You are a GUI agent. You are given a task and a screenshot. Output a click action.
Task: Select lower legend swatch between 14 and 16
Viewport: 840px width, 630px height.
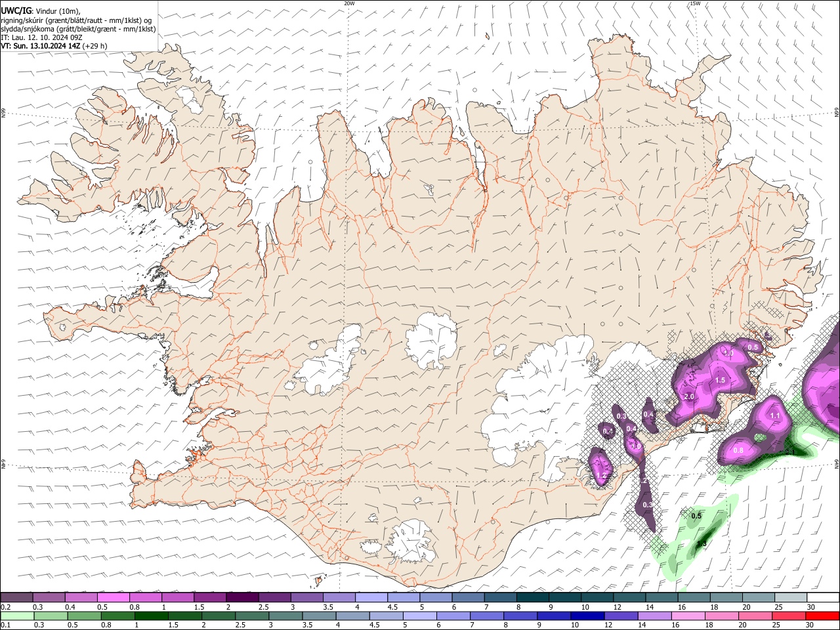(654, 616)
